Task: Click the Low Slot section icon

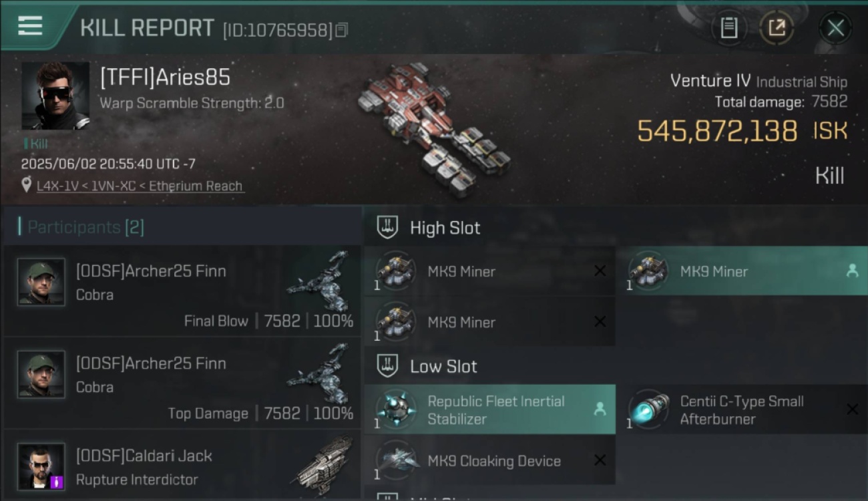Action: tap(387, 365)
